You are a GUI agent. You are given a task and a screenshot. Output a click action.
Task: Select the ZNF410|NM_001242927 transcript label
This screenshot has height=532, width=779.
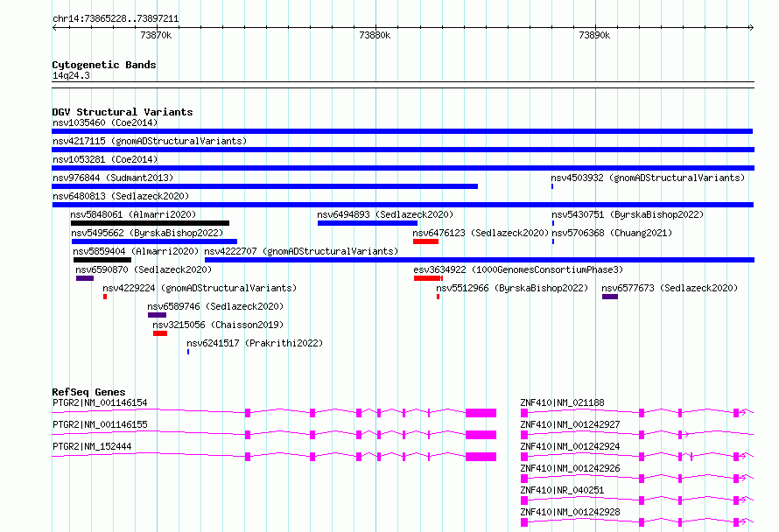click(x=571, y=424)
